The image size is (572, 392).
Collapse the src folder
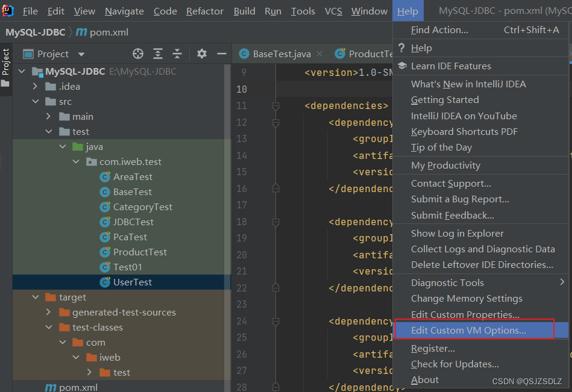click(35, 101)
